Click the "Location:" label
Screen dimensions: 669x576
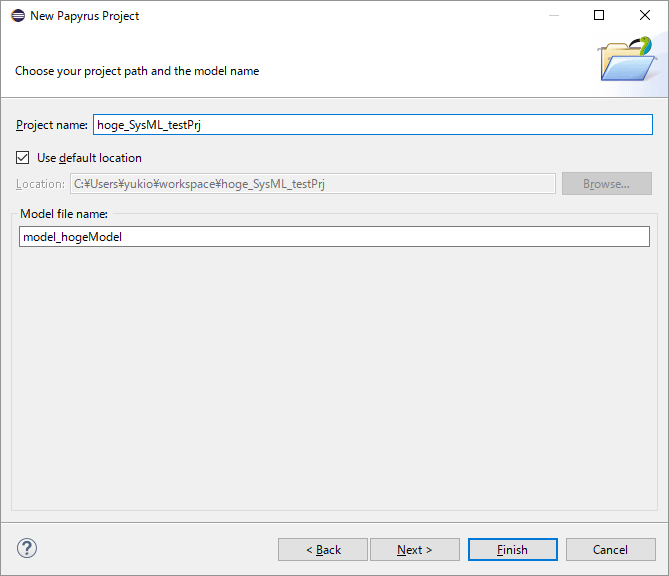coord(40,184)
